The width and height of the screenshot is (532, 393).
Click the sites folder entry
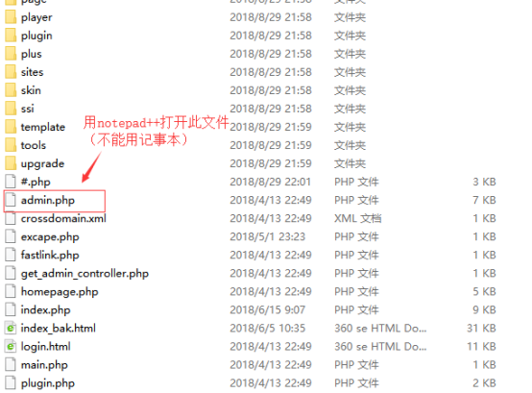pos(33,72)
